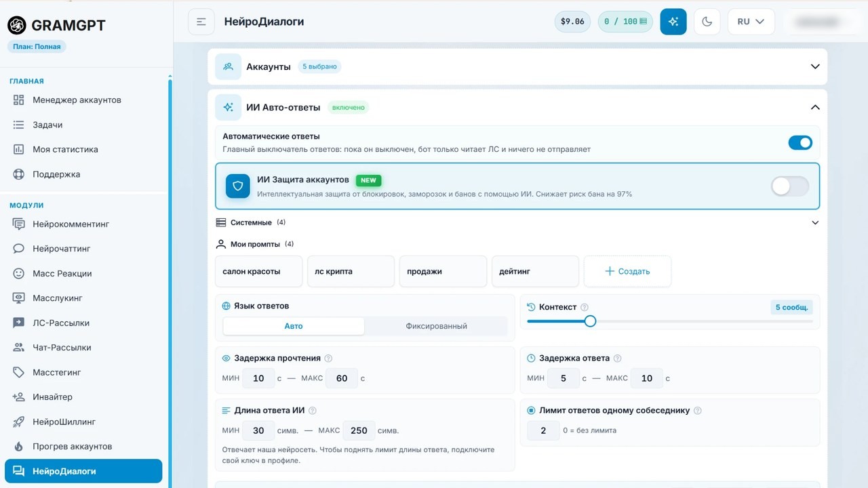Click the Accounts section people icon

pos(229,66)
